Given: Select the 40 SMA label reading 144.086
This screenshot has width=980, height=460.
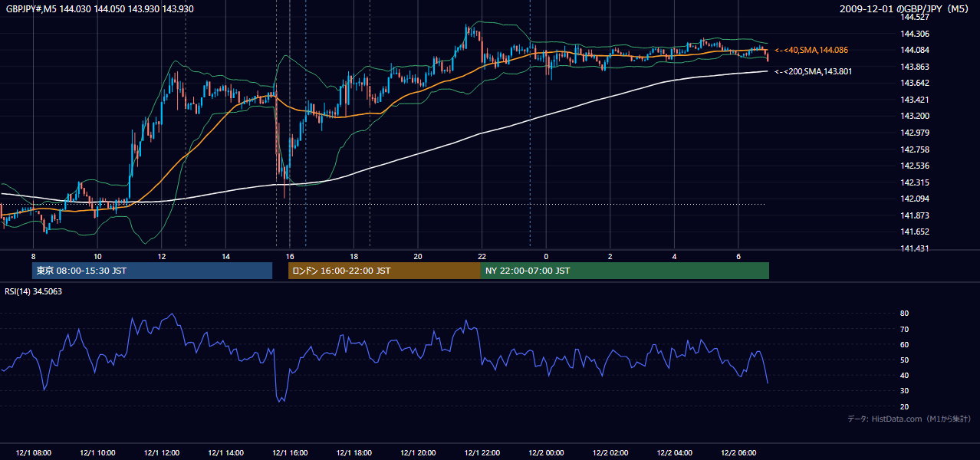Looking at the screenshot, I should point(811,50).
